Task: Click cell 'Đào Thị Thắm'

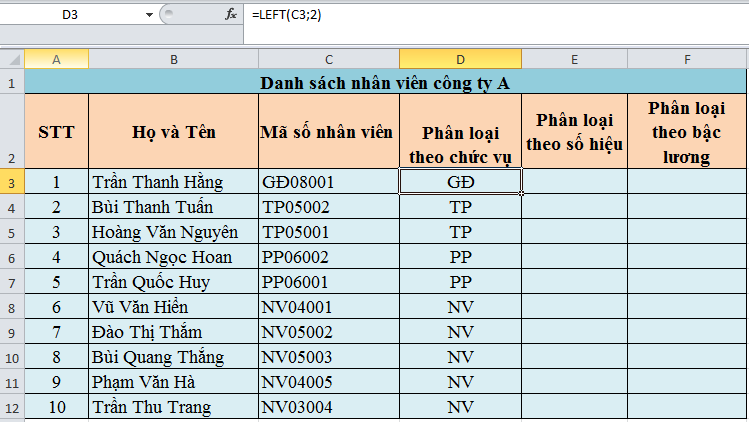Action: (x=173, y=332)
